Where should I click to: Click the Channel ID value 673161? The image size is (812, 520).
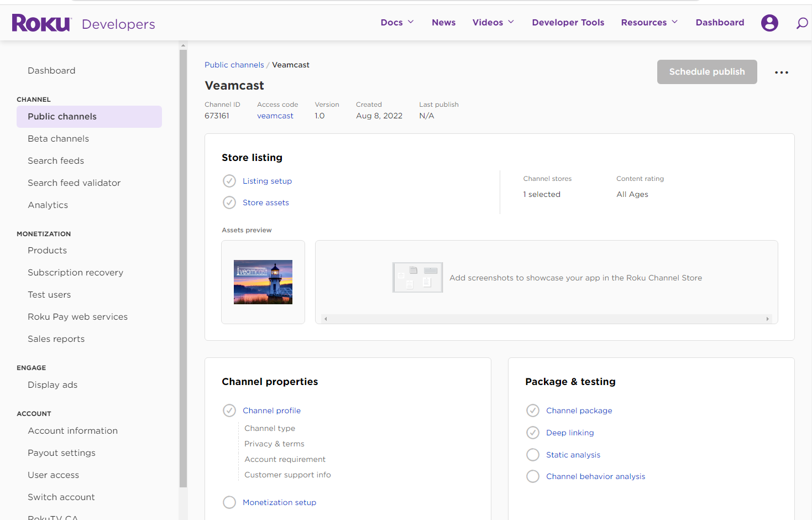217,116
